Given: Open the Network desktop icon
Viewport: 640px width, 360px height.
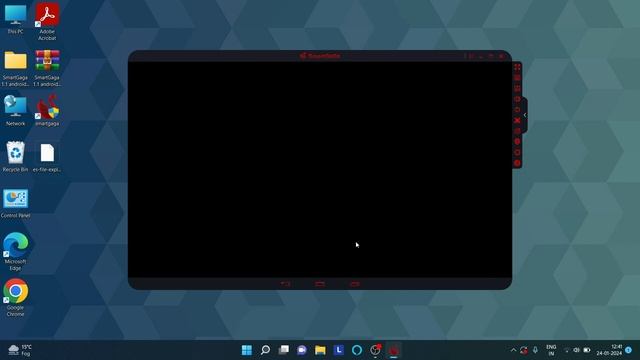Looking at the screenshot, I should pyautogui.click(x=16, y=110).
